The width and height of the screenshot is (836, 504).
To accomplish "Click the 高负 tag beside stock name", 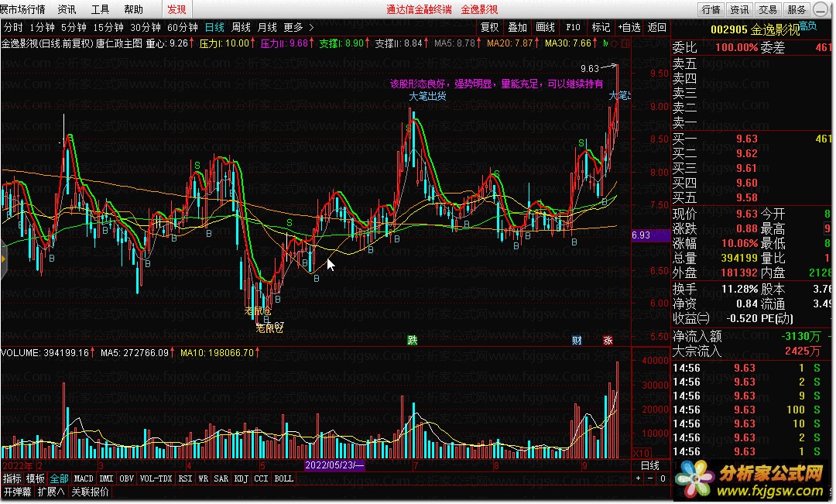I will point(808,25).
